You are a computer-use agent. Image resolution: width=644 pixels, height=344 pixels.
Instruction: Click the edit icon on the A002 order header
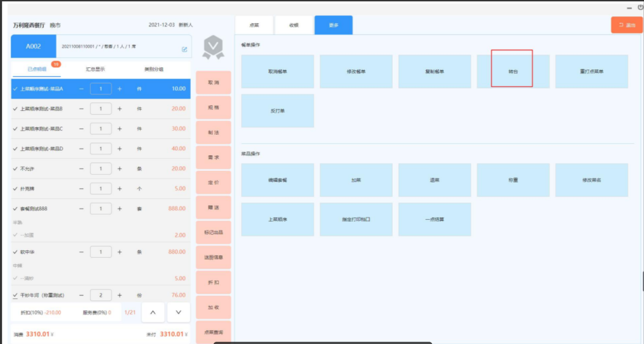point(184,49)
